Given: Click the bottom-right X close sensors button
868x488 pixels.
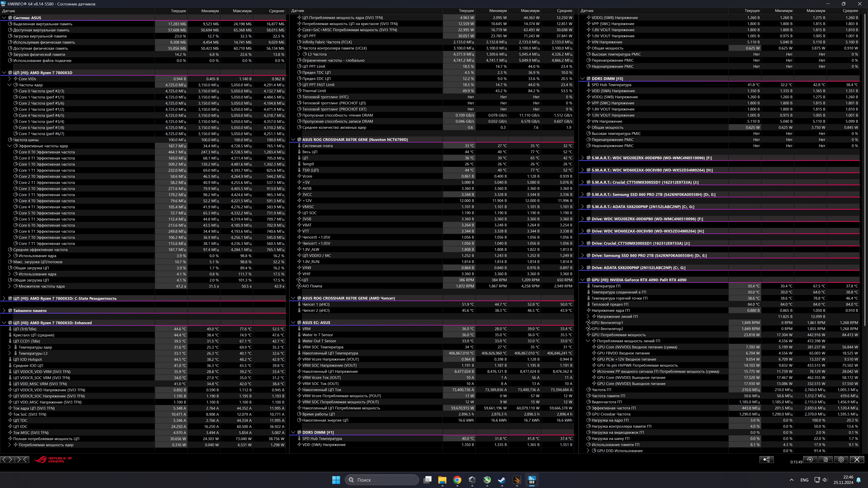Looking at the screenshot, I should [857, 459].
